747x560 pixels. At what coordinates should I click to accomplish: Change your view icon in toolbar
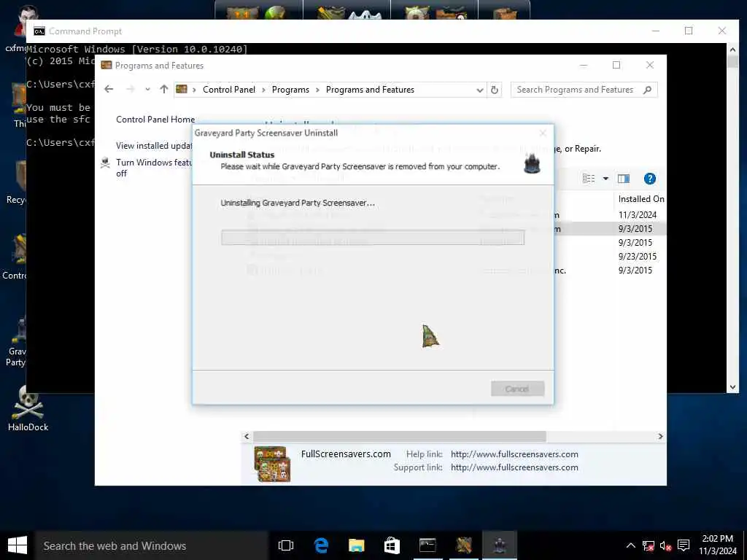point(589,179)
